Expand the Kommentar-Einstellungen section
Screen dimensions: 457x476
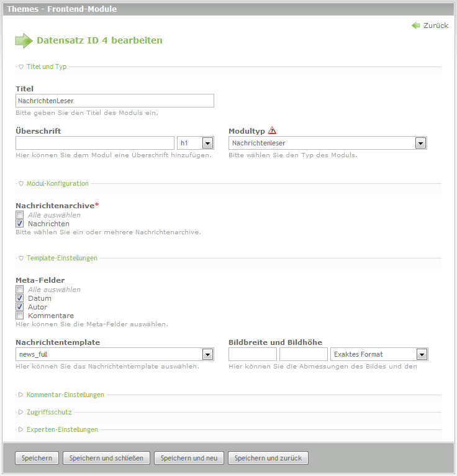[65, 395]
